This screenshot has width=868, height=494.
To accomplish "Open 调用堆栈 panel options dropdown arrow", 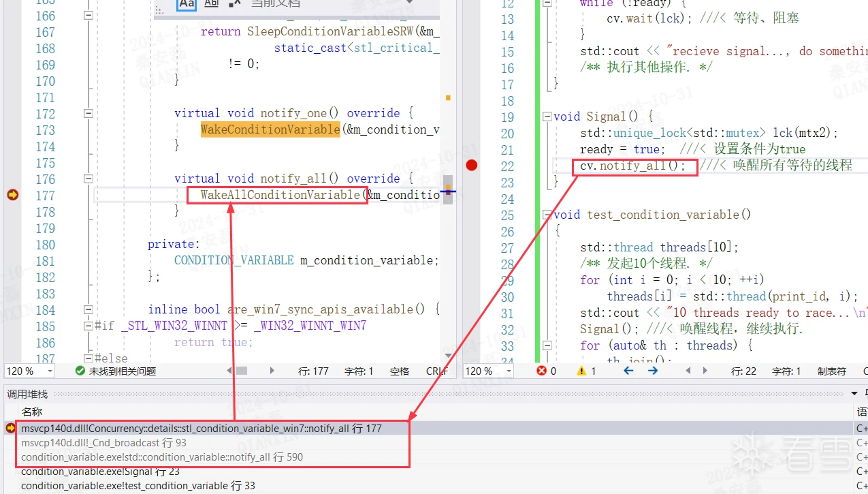I will coord(855,393).
